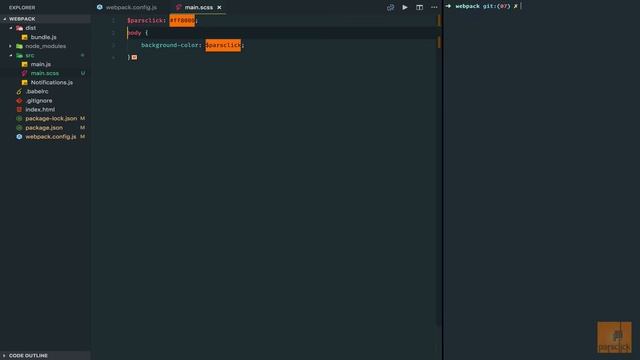
Task: Click the open changes icon in editor toolbar
Action: click(390, 7)
